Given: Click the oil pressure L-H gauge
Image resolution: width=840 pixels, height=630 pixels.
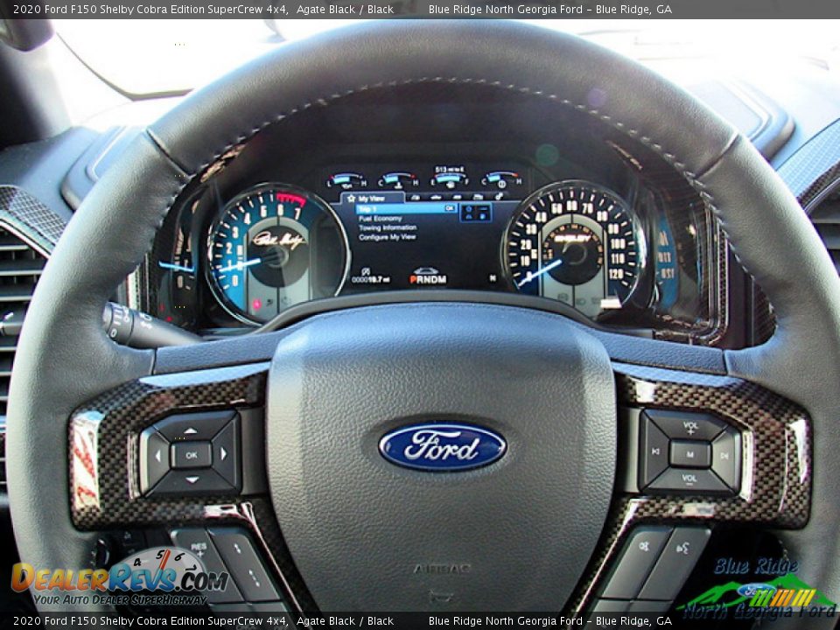Looking at the screenshot, I should click(x=346, y=179).
